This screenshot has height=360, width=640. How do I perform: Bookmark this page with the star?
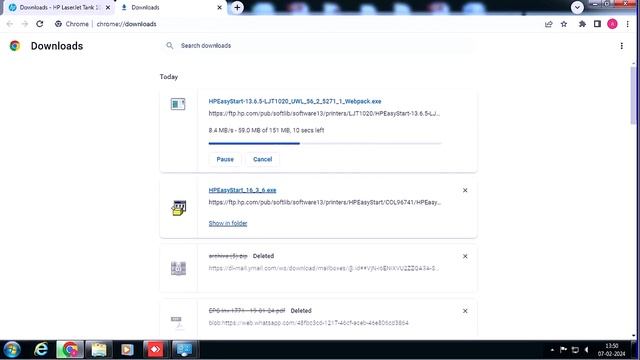point(564,24)
